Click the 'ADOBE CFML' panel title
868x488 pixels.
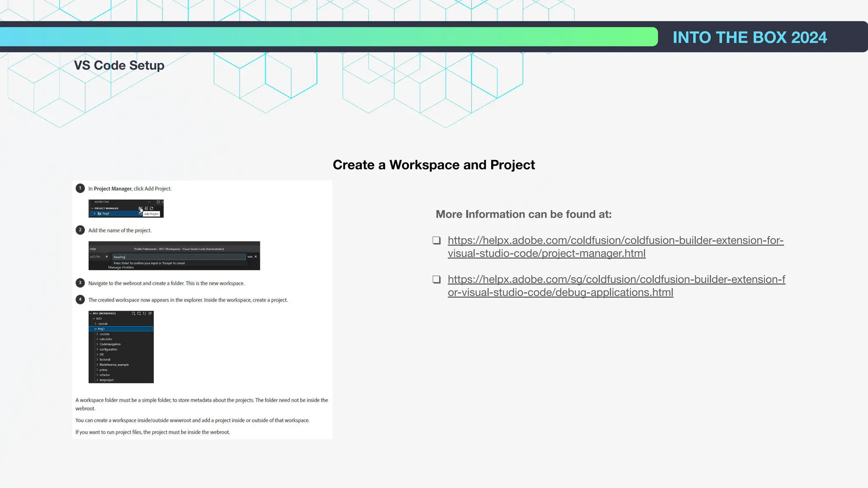click(x=102, y=202)
